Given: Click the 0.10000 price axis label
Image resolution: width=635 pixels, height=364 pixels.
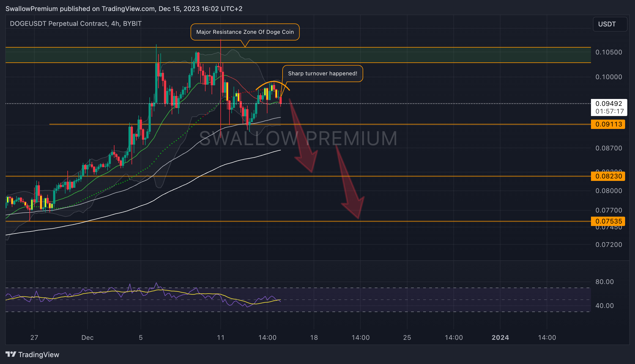Looking at the screenshot, I should point(609,77).
